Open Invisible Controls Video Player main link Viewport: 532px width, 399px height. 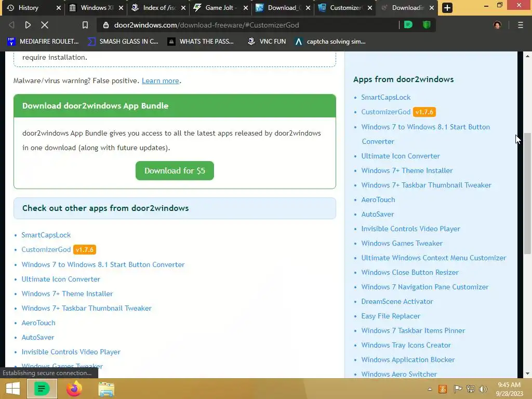click(x=71, y=352)
